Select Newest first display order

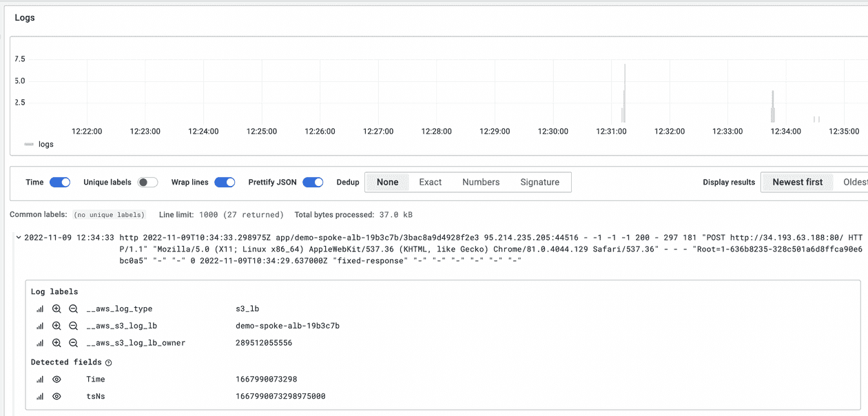[x=797, y=182]
